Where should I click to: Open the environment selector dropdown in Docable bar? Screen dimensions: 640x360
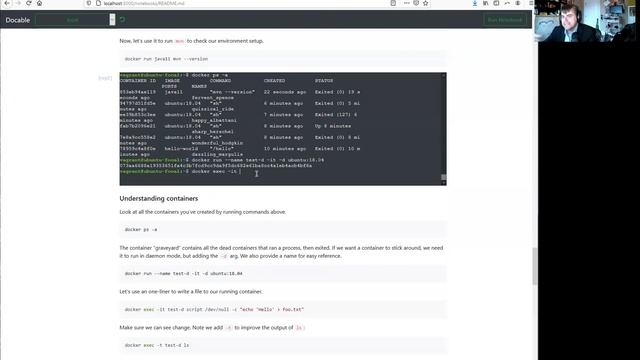click(76, 20)
